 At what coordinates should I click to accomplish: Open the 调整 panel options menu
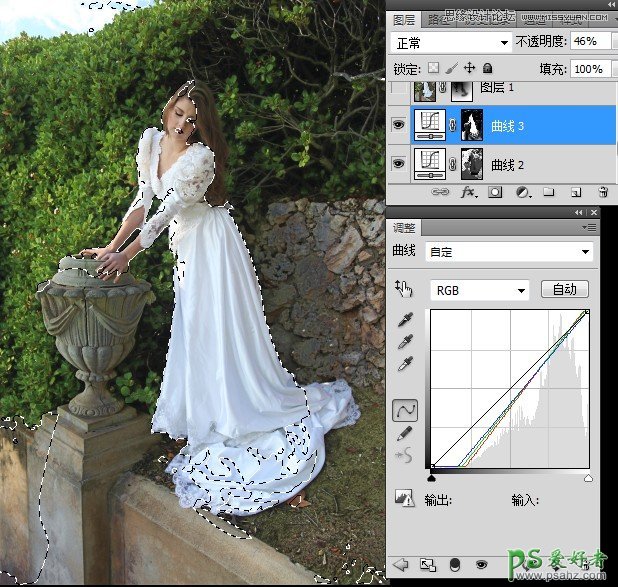(591, 228)
